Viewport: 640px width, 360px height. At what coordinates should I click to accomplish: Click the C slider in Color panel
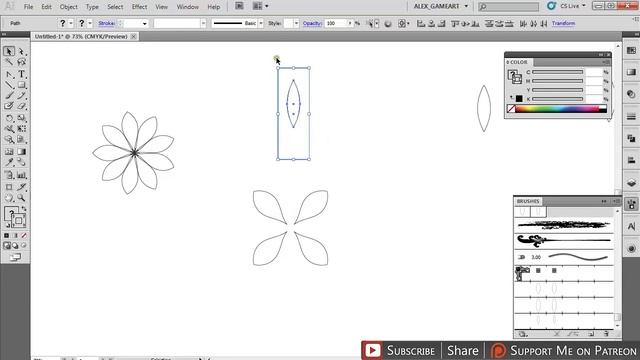pyautogui.click(x=558, y=72)
